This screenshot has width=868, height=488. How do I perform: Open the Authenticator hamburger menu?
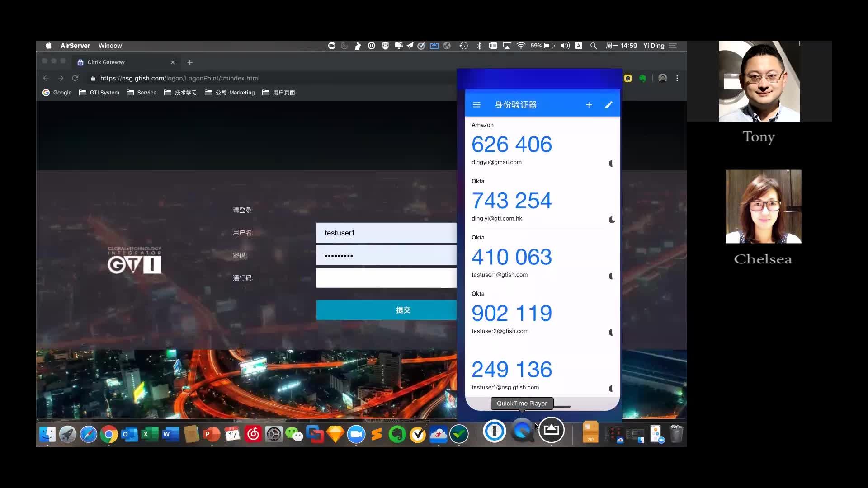pos(476,105)
